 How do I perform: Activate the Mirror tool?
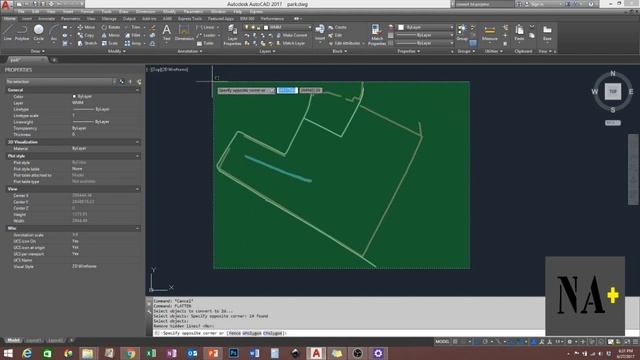click(110, 35)
